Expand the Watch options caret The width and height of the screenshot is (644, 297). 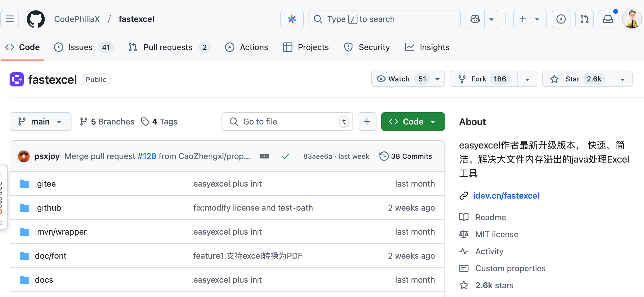point(437,79)
